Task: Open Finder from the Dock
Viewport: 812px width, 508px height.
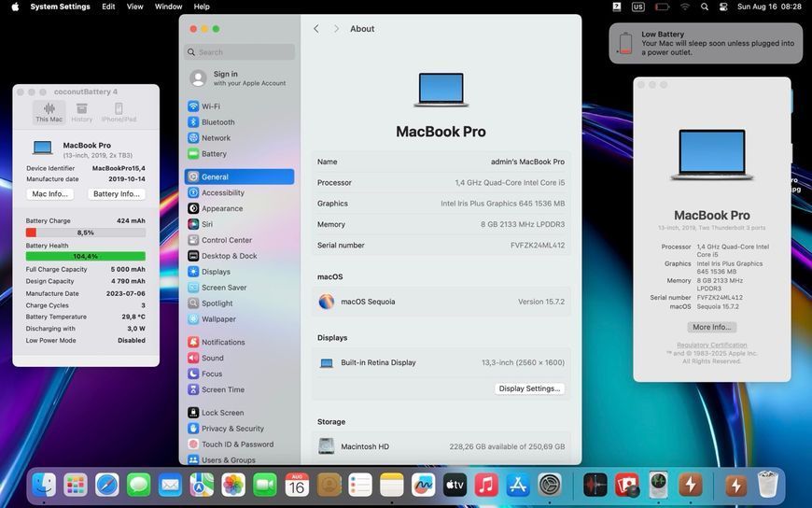Action: (x=44, y=486)
